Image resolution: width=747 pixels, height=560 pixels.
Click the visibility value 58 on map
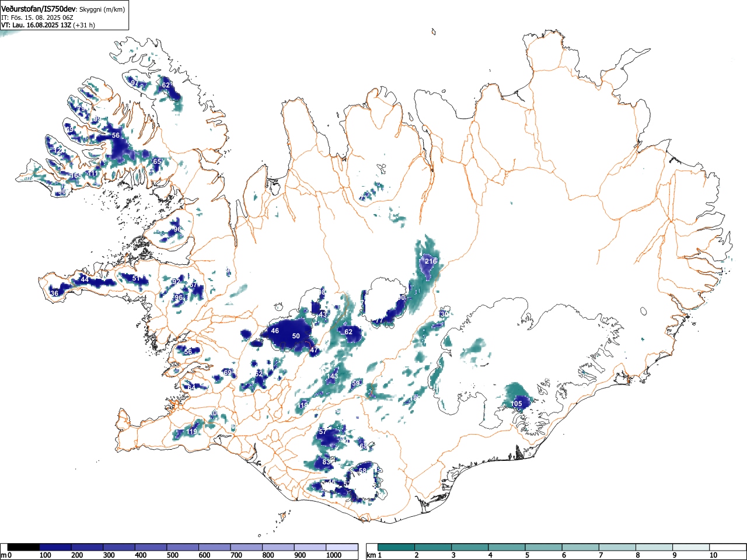tap(362, 471)
